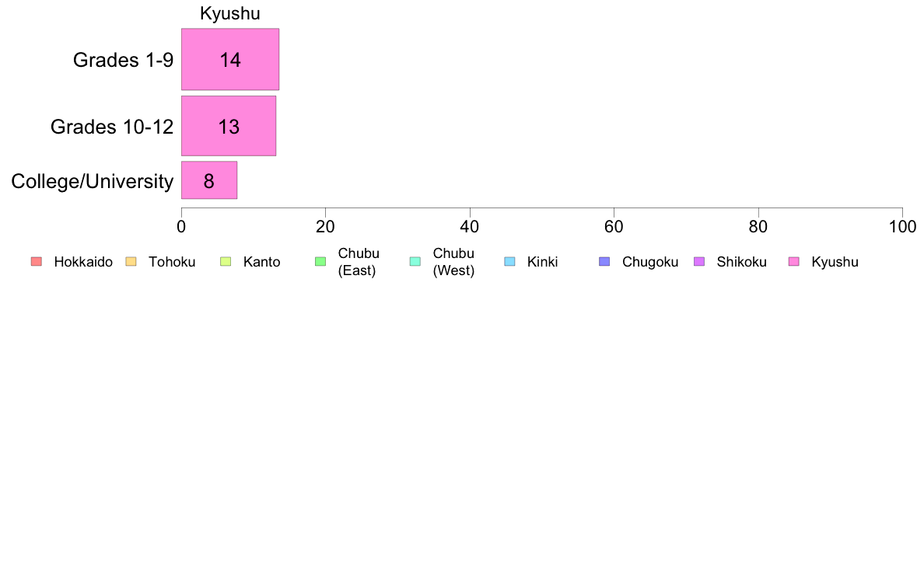Select the Grades 1-9 bar

229,60
